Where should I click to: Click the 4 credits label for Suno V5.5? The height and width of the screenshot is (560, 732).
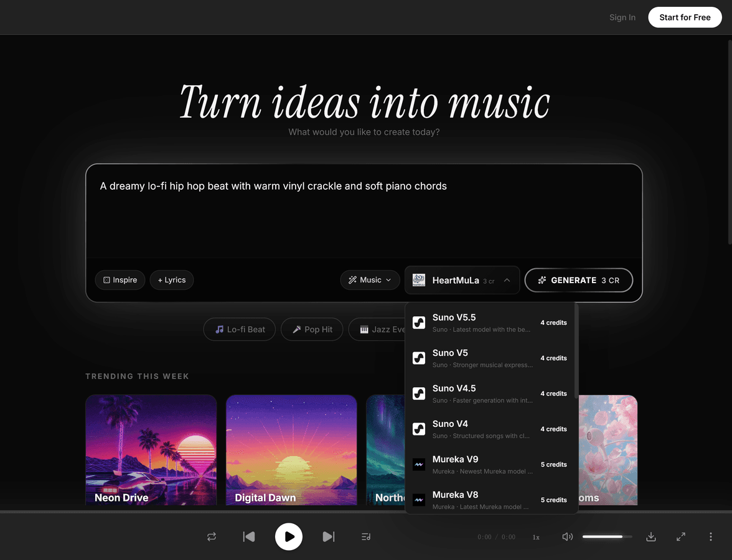point(554,322)
